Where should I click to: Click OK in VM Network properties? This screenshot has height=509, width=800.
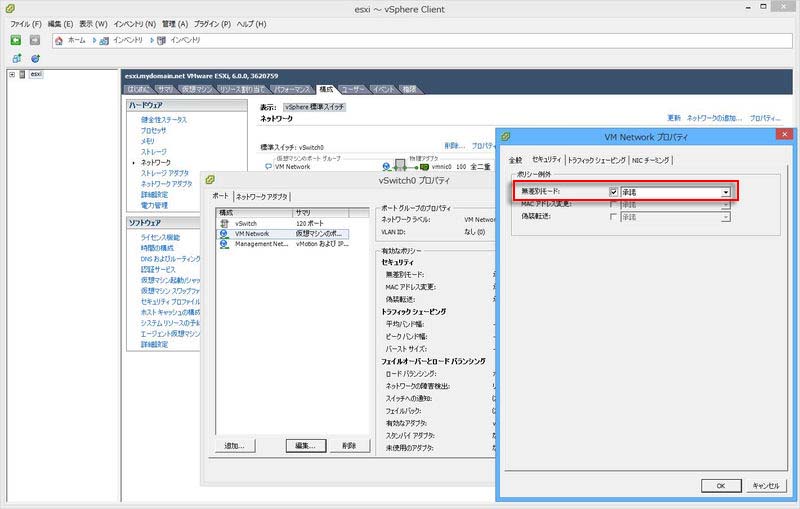721,486
